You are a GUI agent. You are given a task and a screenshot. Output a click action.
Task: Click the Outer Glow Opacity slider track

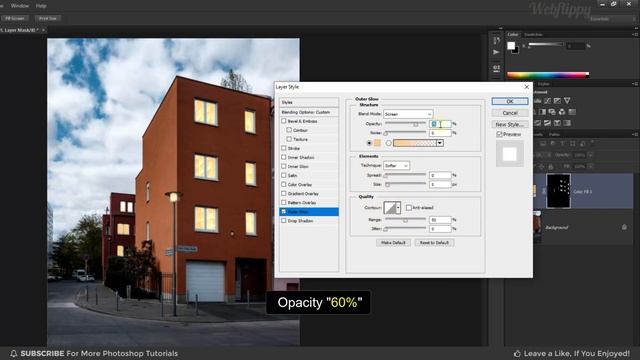pos(405,123)
